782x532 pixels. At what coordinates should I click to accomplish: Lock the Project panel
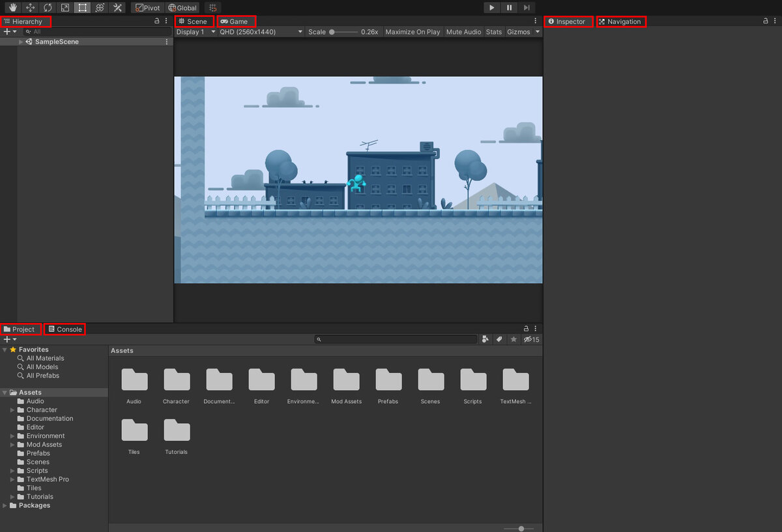[526, 329]
